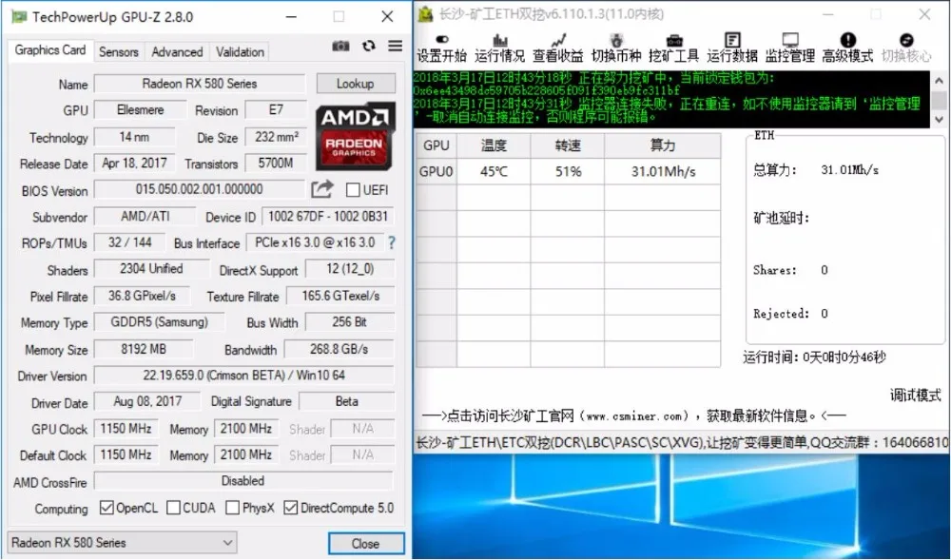Click the Memory Type GDDR5 (Samsung) field

coord(160,321)
